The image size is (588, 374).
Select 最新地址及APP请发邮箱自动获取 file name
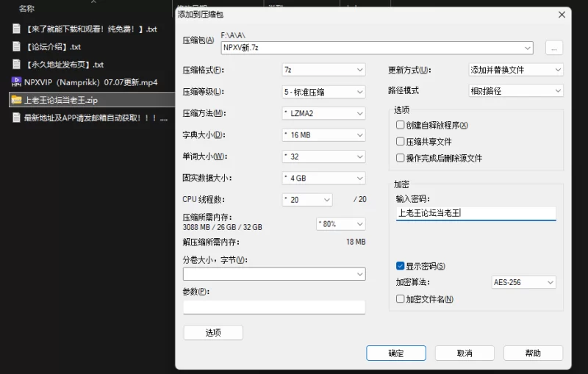tap(96, 118)
